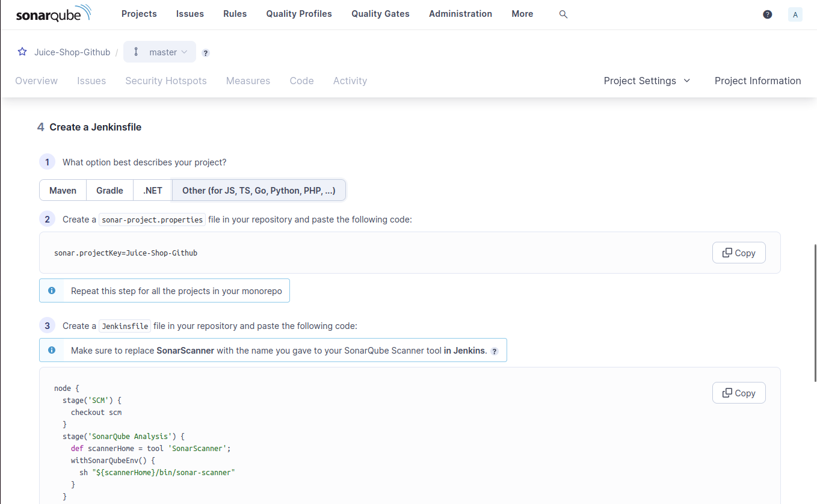Copy the sonar-project.properties snippet
Viewport: 817px width, 504px height.
[739, 253]
